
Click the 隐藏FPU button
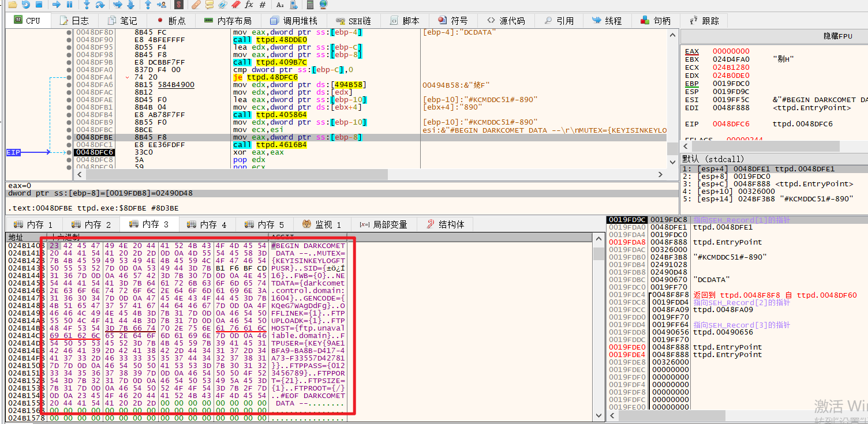[x=837, y=36]
